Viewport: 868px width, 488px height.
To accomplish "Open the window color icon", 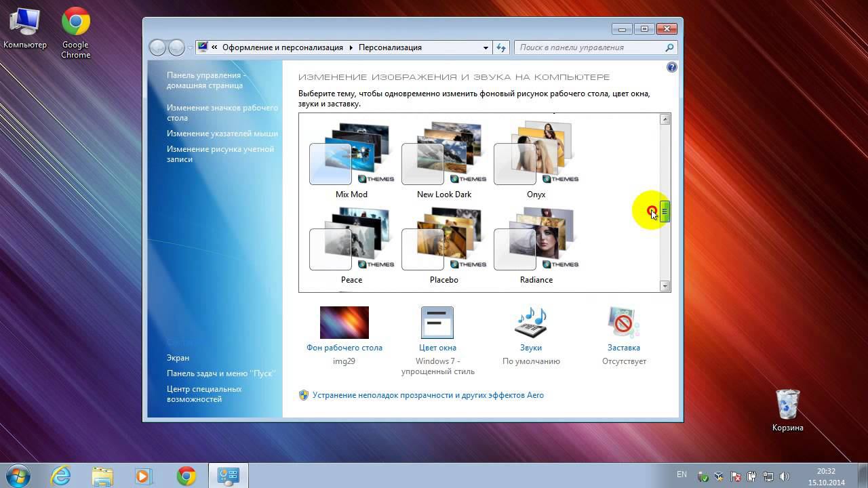I will (x=437, y=323).
